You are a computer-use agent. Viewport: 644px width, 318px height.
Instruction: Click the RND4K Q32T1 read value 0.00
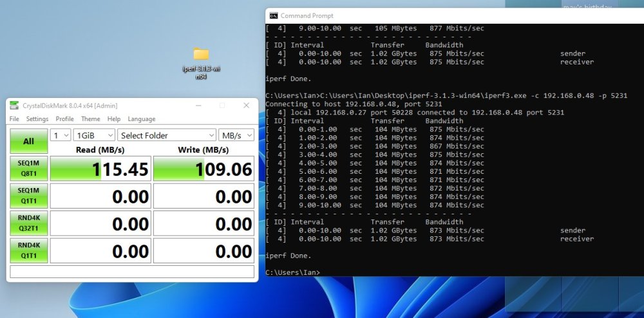tap(100, 223)
